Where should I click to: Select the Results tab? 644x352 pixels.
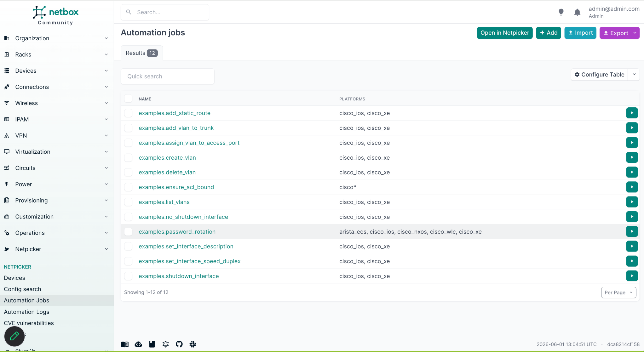tap(141, 53)
